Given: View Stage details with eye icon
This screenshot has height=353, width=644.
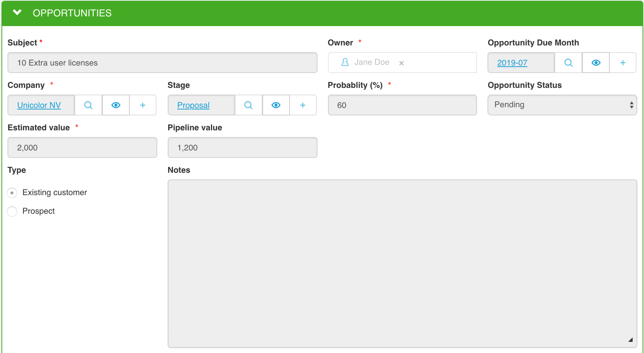Looking at the screenshot, I should [276, 105].
